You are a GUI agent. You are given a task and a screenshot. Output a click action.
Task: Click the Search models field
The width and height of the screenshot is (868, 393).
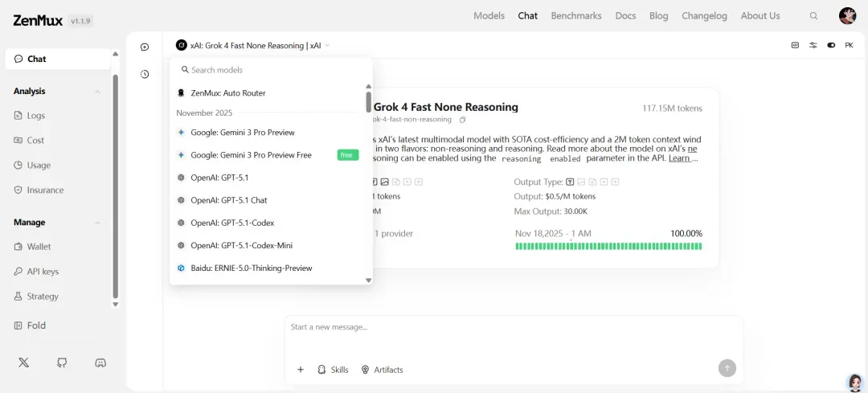pyautogui.click(x=272, y=70)
